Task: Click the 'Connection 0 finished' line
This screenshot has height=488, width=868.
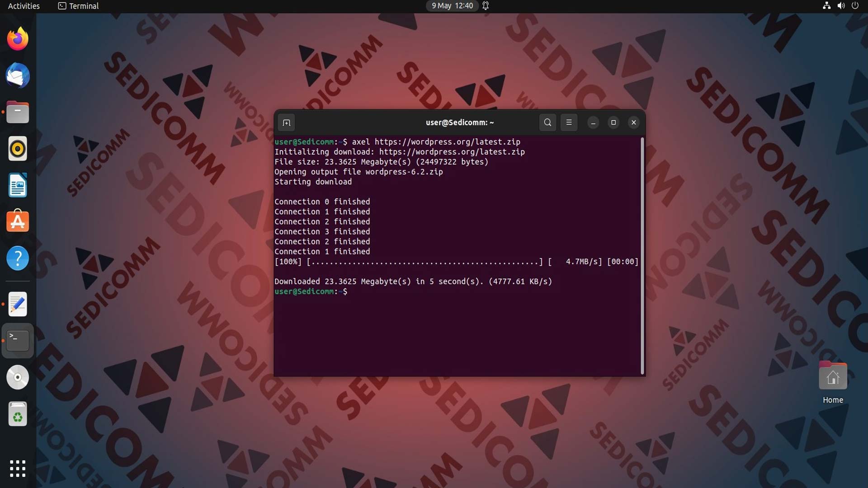Action: tap(322, 202)
